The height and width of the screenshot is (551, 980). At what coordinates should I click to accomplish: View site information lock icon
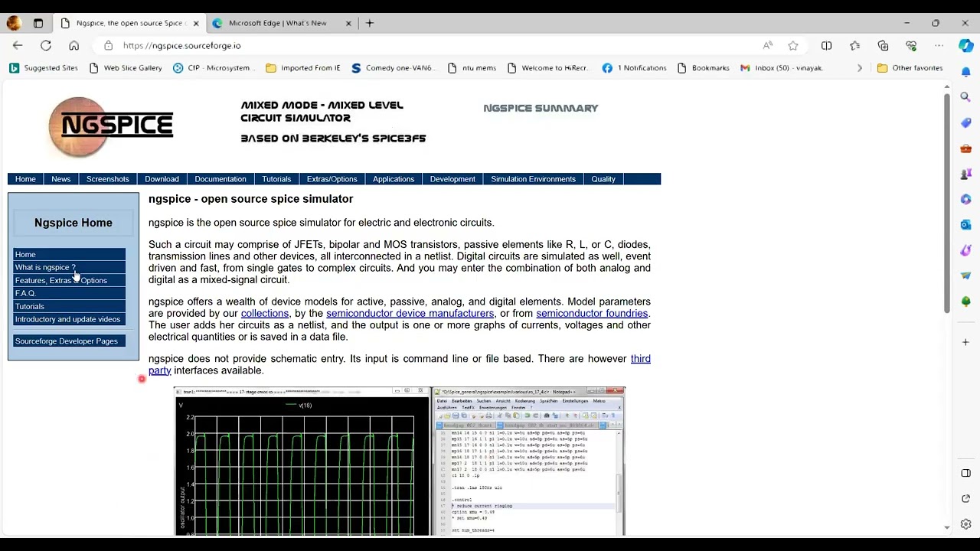(109, 46)
